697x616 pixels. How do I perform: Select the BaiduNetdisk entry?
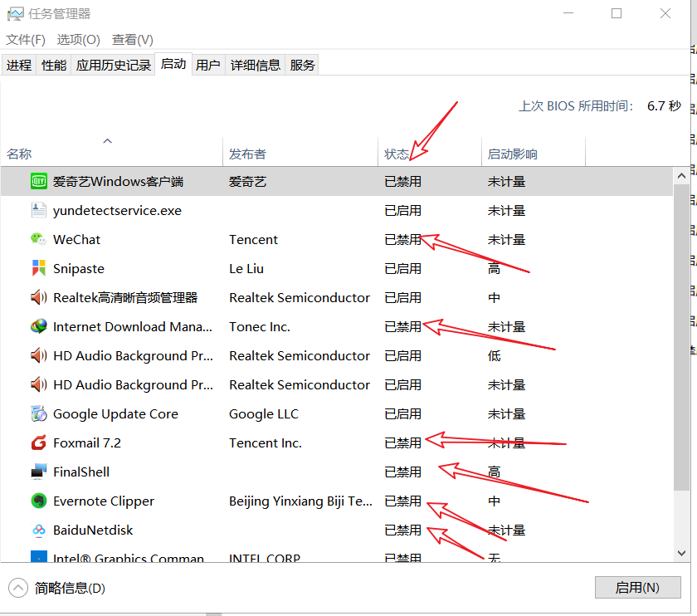click(337, 530)
